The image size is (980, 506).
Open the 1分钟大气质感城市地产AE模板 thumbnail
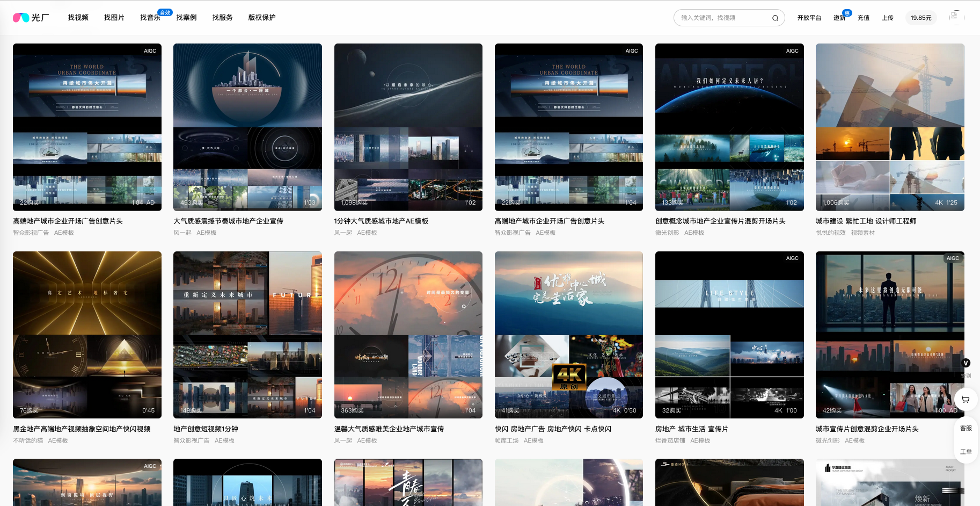tap(408, 127)
